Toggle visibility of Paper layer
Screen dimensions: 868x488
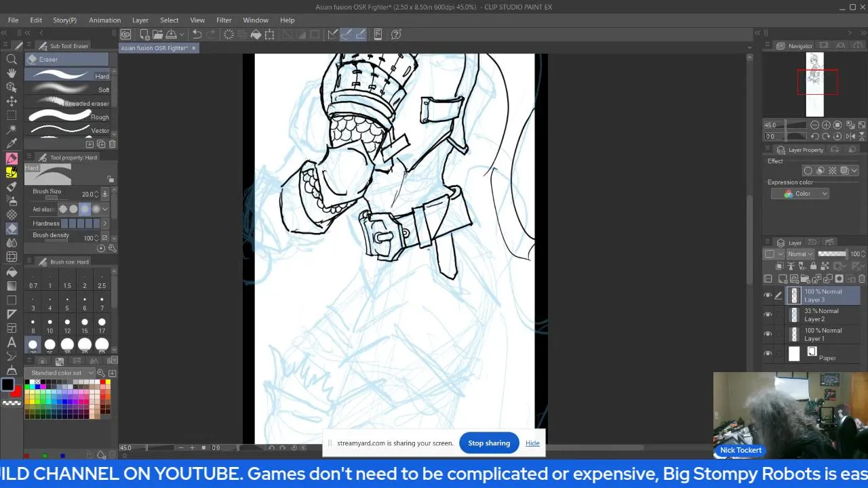point(768,353)
